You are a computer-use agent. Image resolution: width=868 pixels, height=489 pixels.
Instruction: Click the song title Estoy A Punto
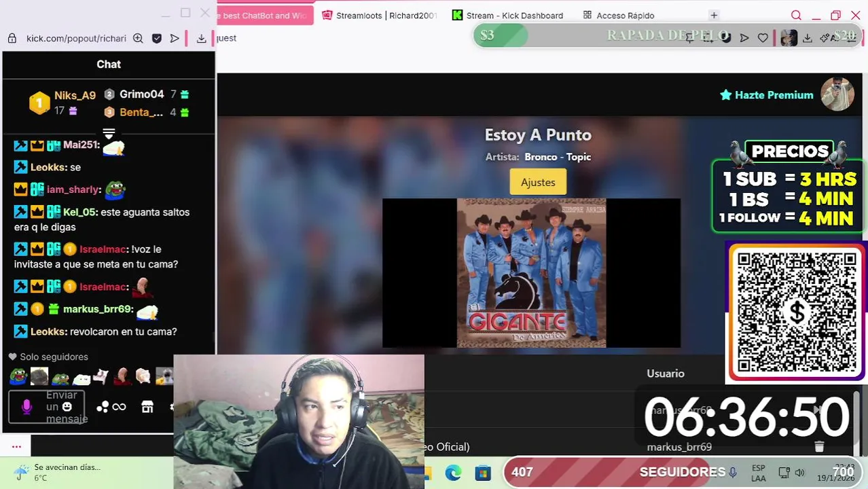pyautogui.click(x=538, y=134)
